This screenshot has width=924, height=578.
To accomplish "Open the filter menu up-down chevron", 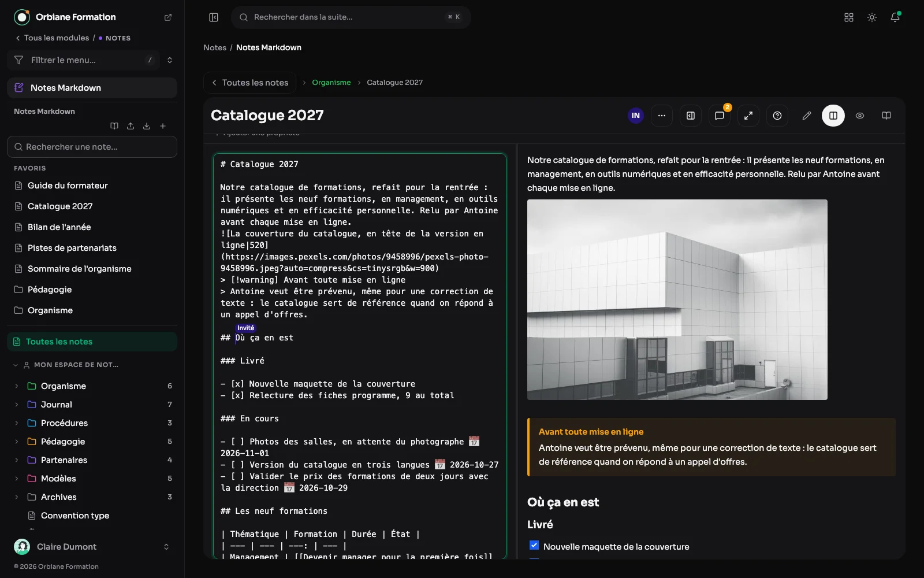I will click(x=170, y=60).
